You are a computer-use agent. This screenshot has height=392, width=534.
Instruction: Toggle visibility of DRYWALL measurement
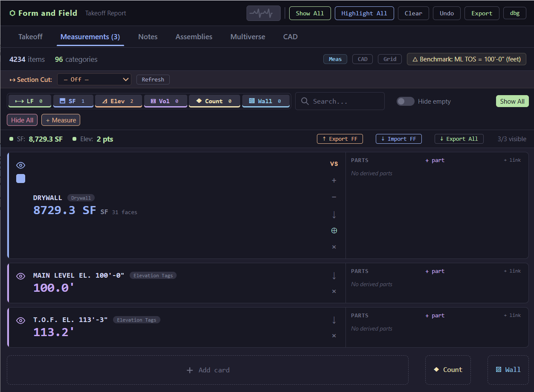click(x=20, y=165)
